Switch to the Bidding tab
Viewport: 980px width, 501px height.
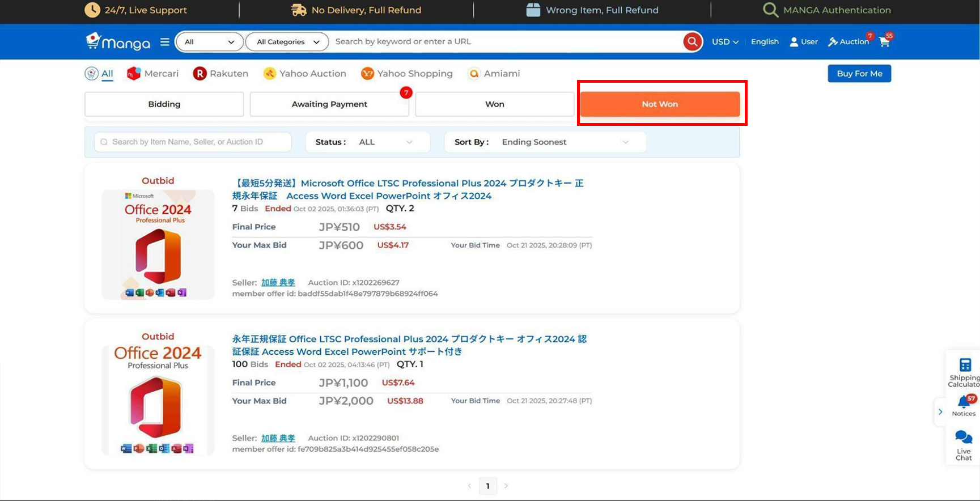click(164, 104)
